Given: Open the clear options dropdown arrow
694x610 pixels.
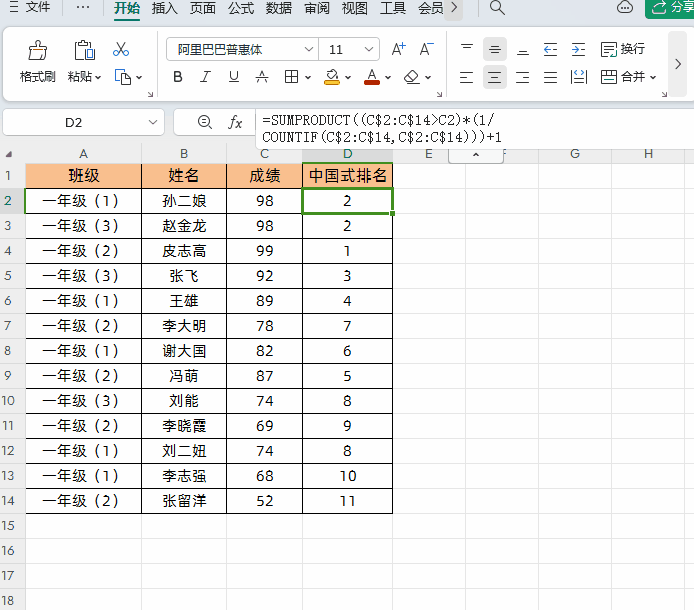Looking at the screenshot, I should click(x=428, y=77).
